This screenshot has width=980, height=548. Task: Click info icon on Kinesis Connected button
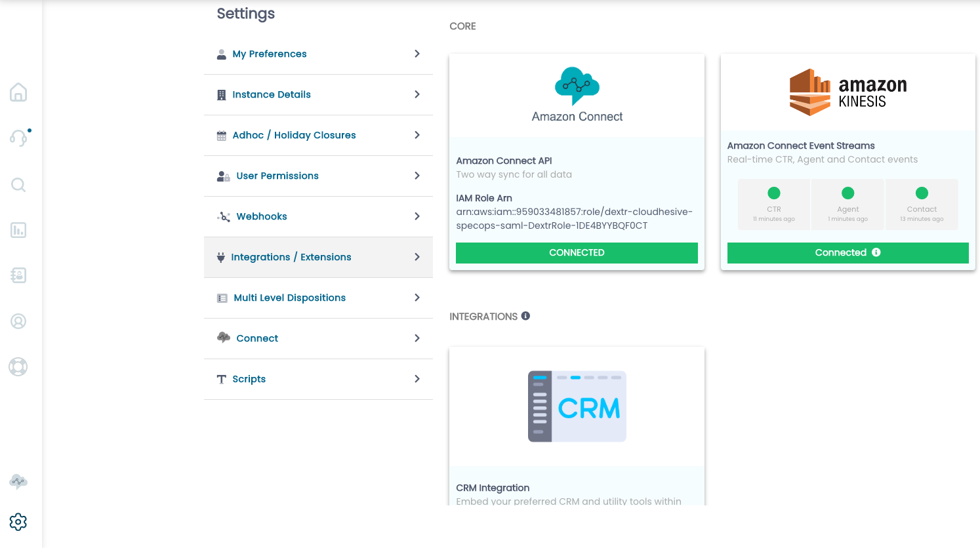tap(876, 252)
